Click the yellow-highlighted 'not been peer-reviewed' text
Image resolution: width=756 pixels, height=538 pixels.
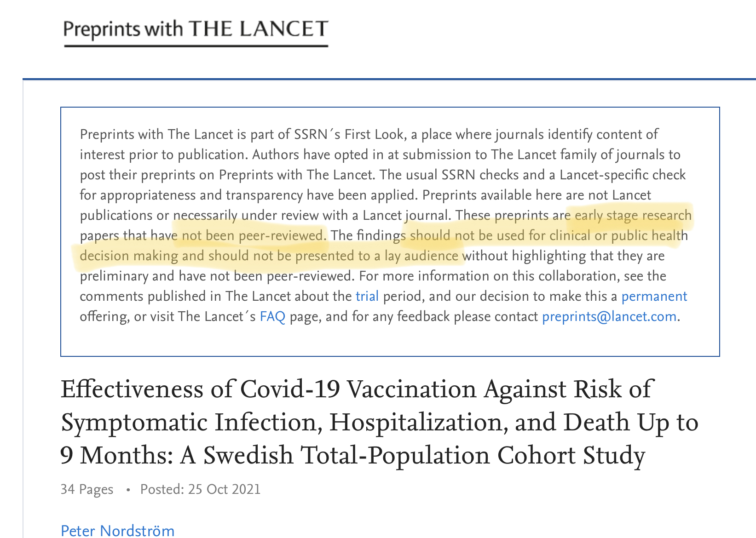(253, 235)
